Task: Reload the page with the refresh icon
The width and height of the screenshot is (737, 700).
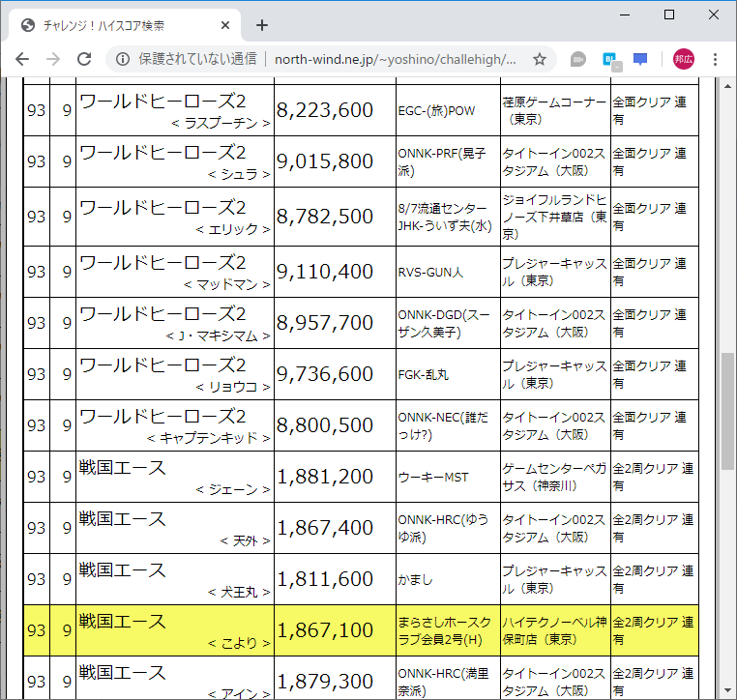Action: [84, 59]
